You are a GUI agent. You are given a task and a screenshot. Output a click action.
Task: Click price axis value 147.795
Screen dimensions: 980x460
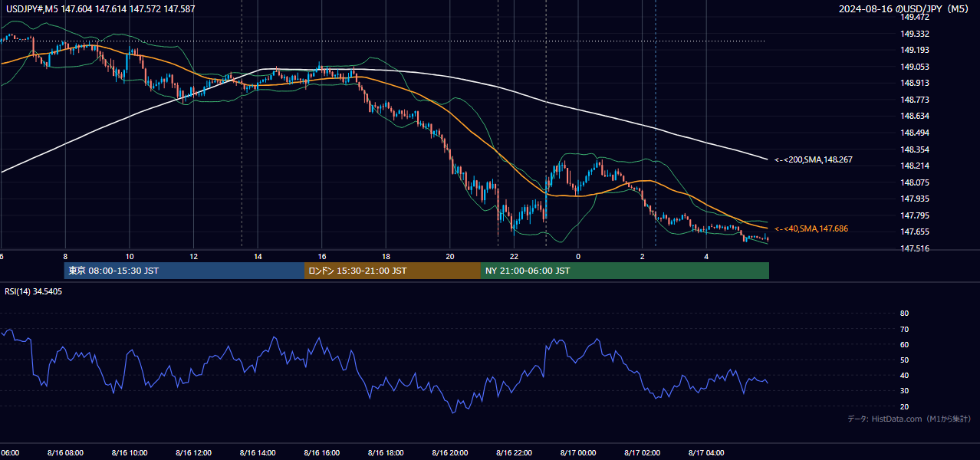(915, 215)
